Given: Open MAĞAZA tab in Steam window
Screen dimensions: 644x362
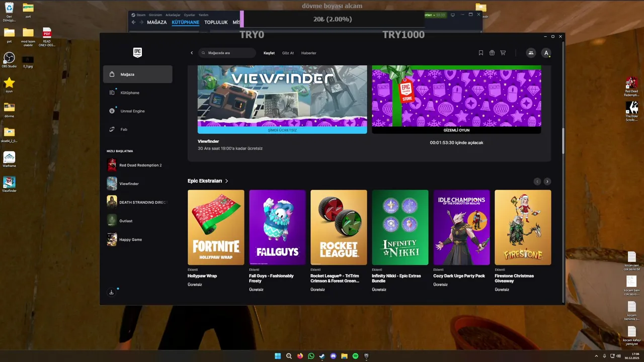Looking at the screenshot, I should coord(156,22).
